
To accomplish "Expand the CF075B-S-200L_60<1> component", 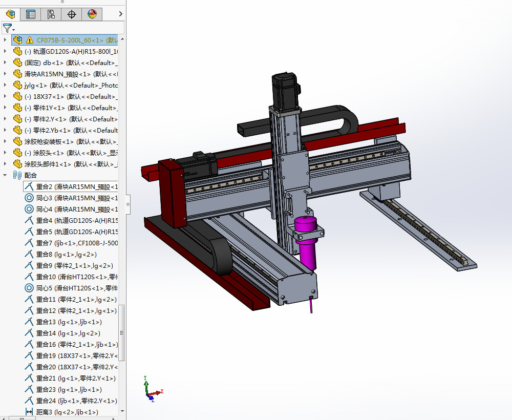I will pyautogui.click(x=5, y=40).
